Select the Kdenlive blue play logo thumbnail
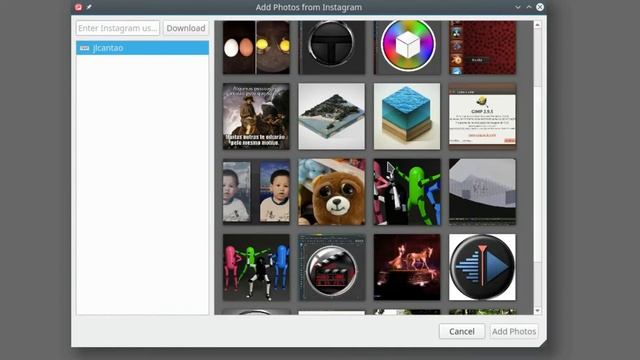The width and height of the screenshot is (640, 360). pos(482,267)
